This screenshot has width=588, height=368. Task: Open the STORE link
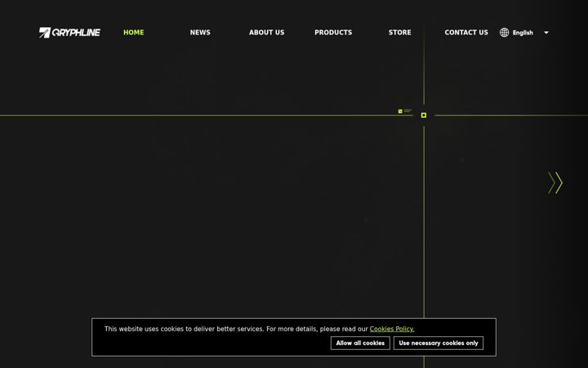[399, 32]
